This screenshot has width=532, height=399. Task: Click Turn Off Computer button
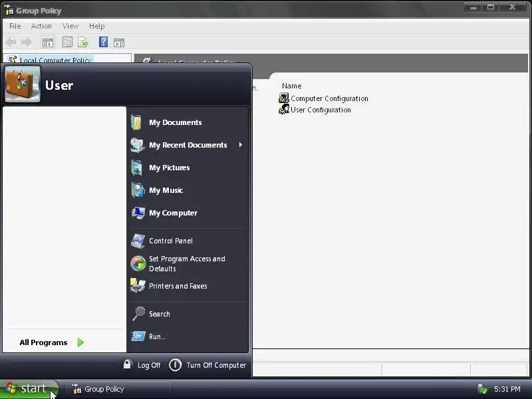[207, 365]
